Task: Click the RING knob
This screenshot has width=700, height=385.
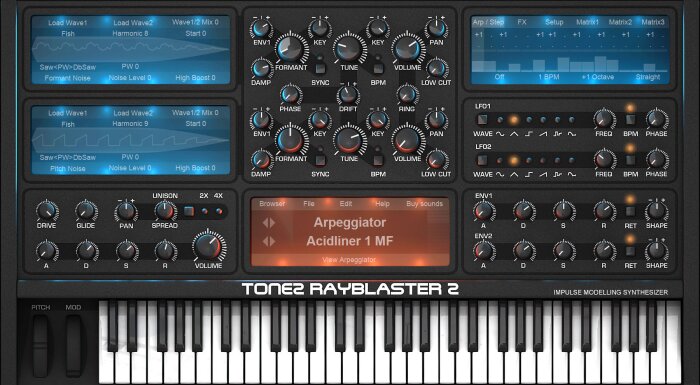Action: click(407, 95)
